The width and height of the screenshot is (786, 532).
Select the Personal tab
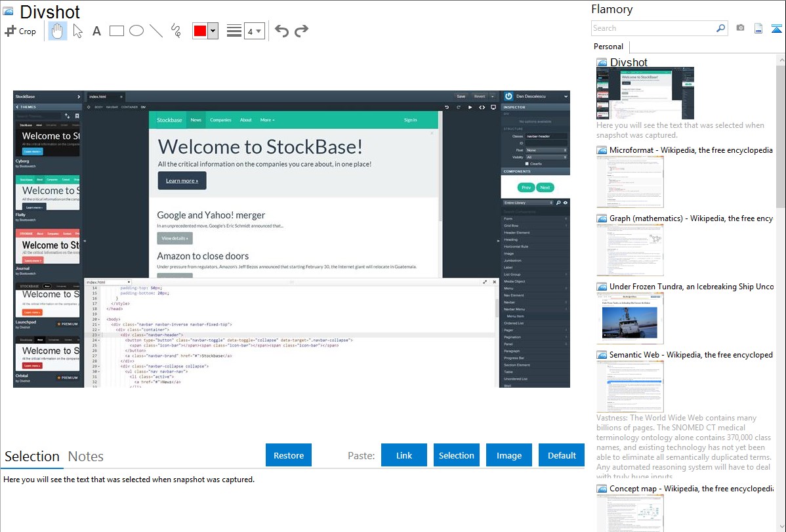tap(609, 47)
